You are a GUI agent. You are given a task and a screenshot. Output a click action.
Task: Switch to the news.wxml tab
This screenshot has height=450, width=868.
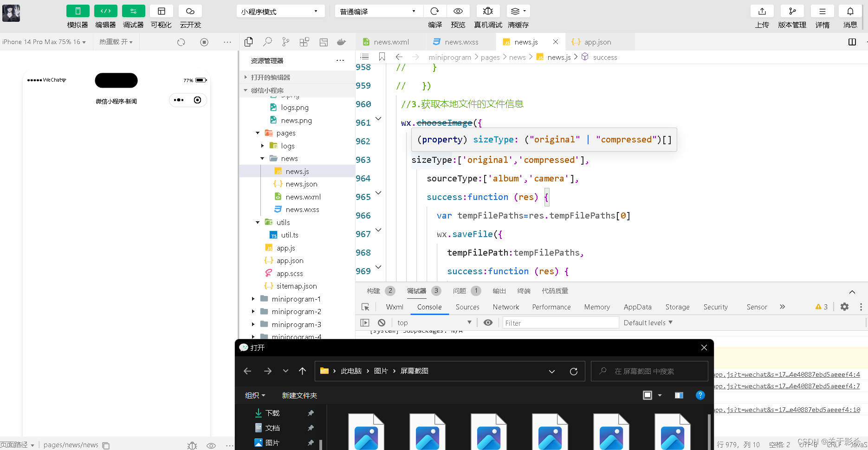coord(391,42)
